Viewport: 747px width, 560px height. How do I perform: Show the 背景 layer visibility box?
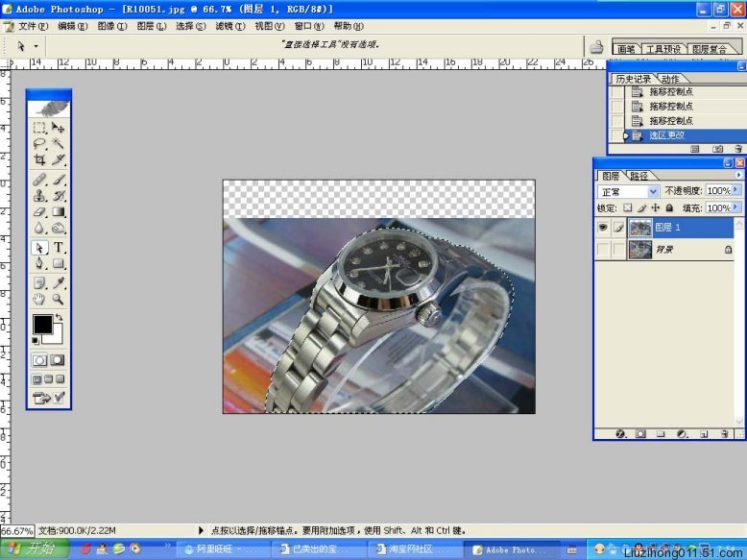(x=603, y=249)
